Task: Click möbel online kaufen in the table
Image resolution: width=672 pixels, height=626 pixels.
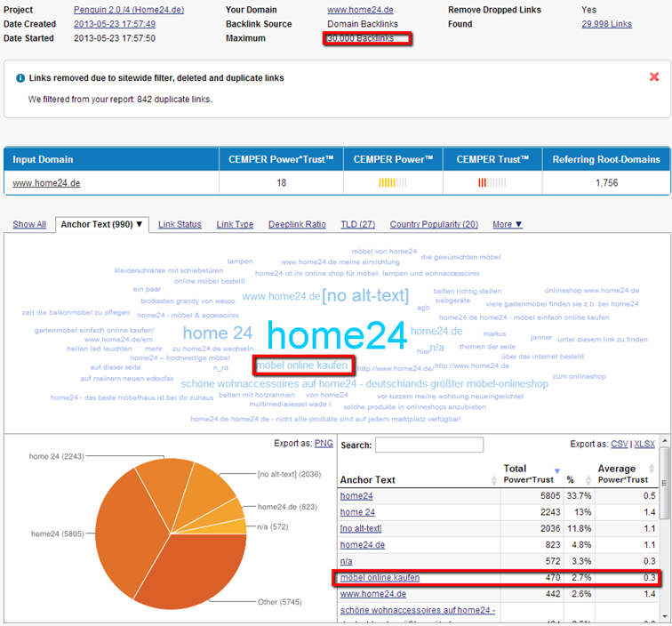Action: click(380, 578)
